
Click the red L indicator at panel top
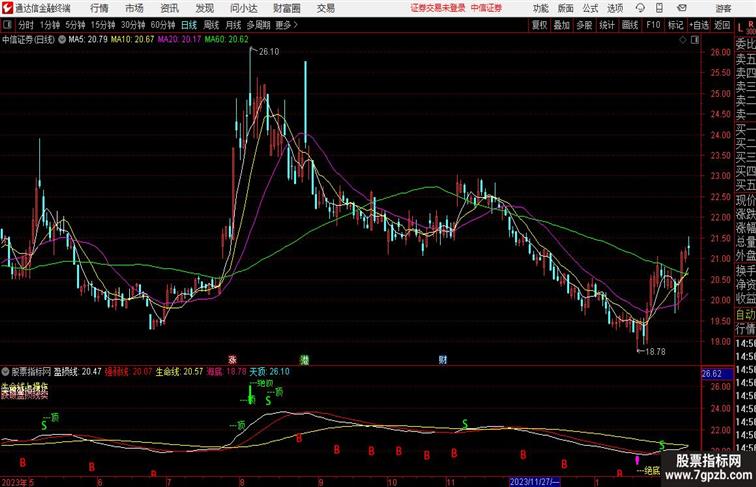coord(740,27)
